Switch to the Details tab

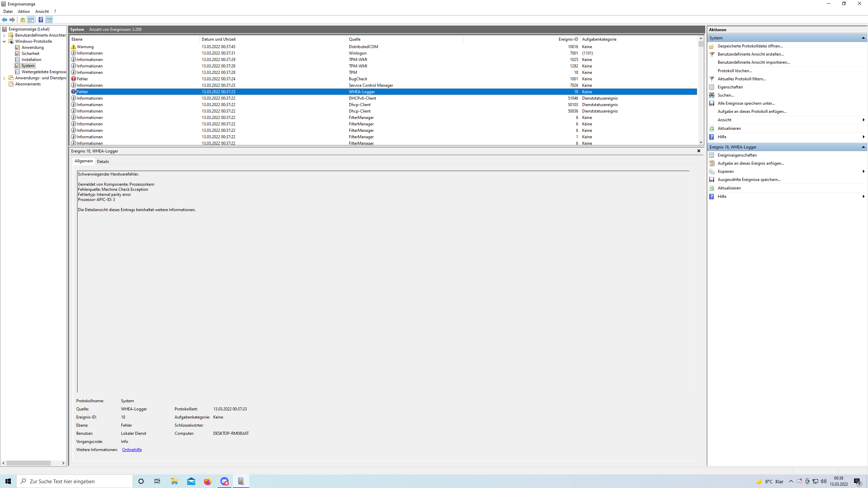point(103,162)
